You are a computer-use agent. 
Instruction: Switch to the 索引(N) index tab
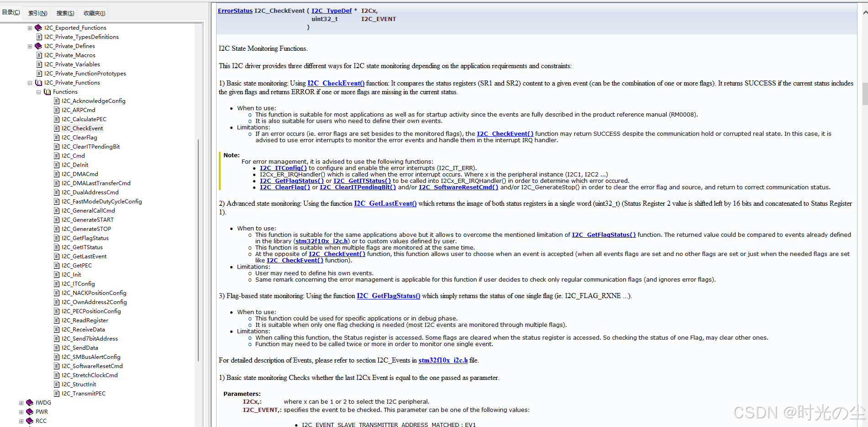[37, 13]
